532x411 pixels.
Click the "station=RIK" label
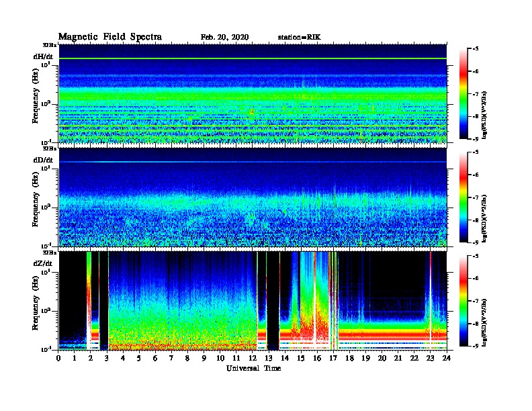point(299,38)
